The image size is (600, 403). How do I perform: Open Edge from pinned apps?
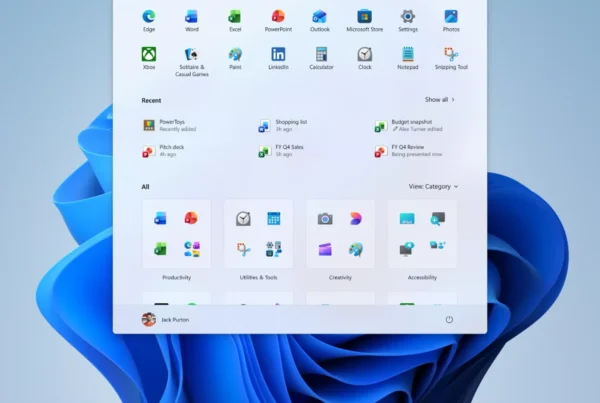coord(149,21)
